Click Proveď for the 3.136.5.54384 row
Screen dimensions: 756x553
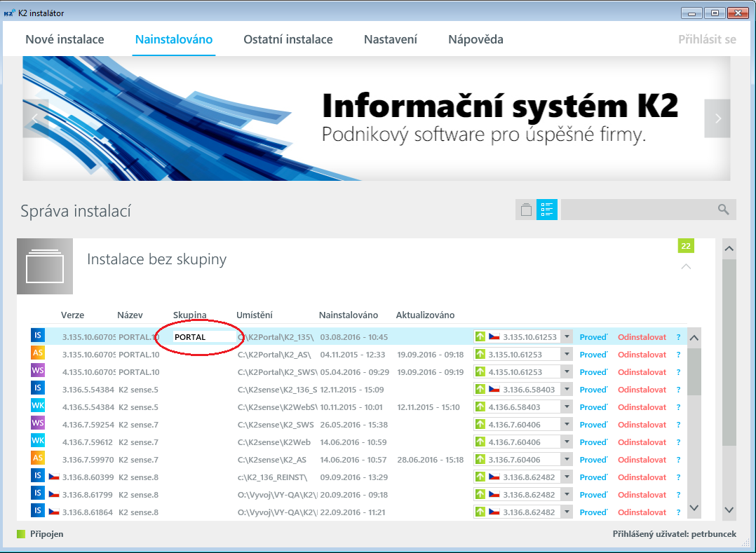point(593,390)
